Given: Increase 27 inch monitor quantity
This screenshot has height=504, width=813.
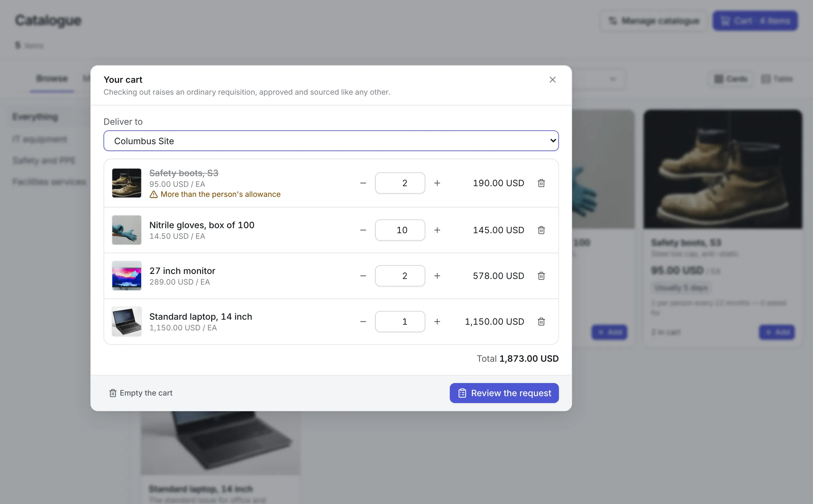Looking at the screenshot, I should pos(437,276).
